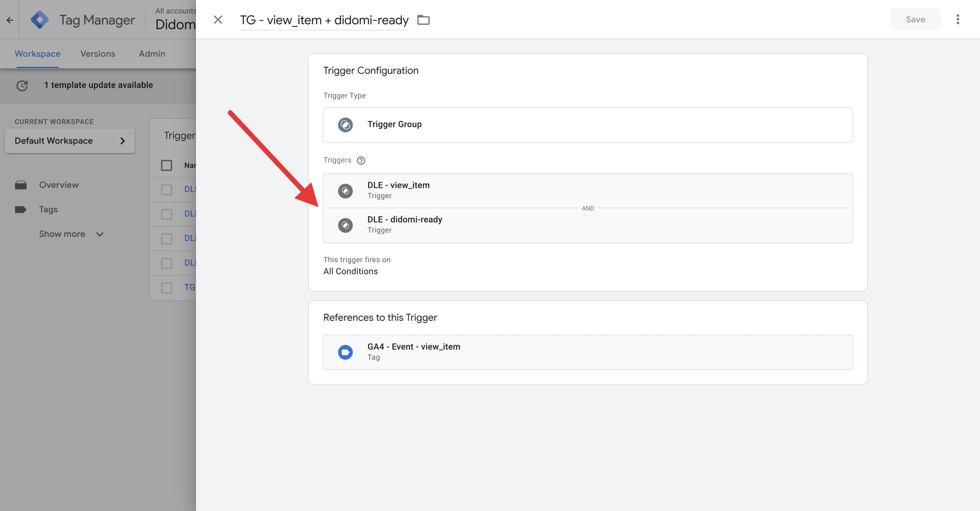Select the DLE - didomi-ready trigger row
980x511 pixels.
[588, 225]
